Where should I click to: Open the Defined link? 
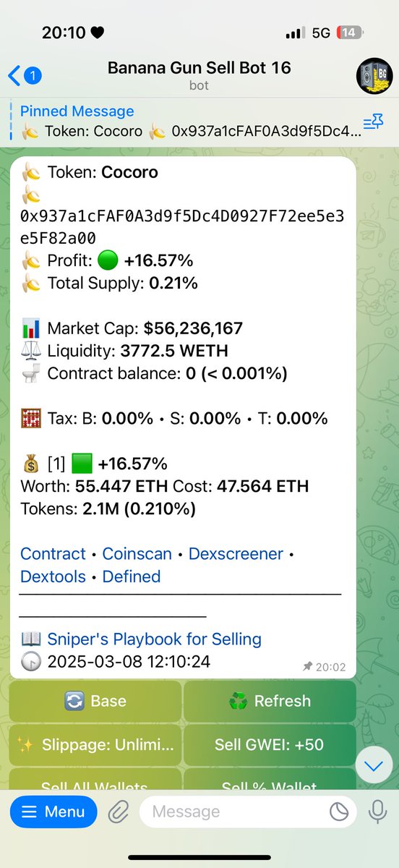(132, 577)
